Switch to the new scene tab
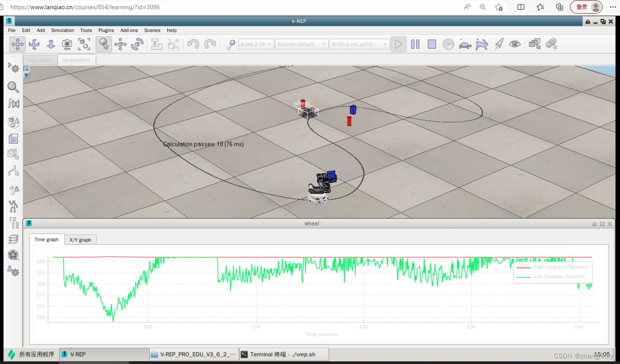The width and height of the screenshot is (620, 364). (40, 60)
